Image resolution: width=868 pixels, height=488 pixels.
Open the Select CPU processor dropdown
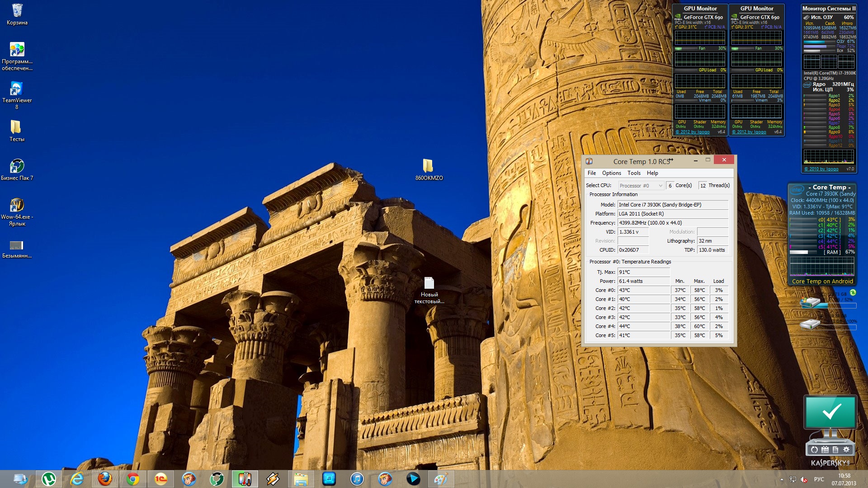click(641, 186)
